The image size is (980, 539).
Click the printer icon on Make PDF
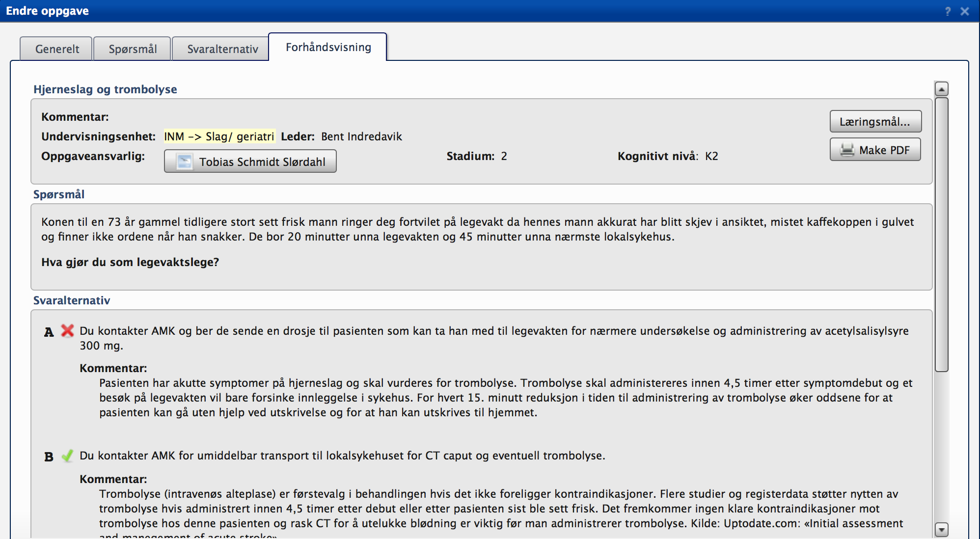[847, 150]
